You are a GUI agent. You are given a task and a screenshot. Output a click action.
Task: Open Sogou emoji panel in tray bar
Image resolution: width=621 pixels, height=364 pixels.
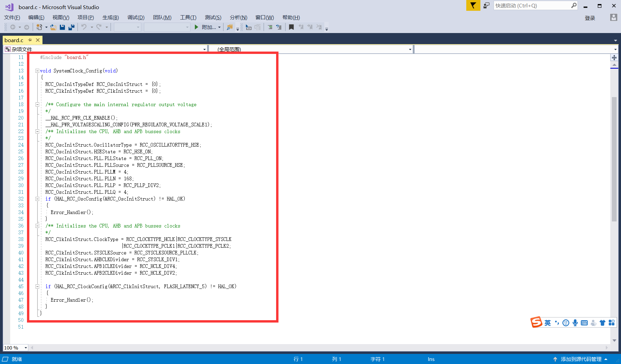pyautogui.click(x=566, y=323)
